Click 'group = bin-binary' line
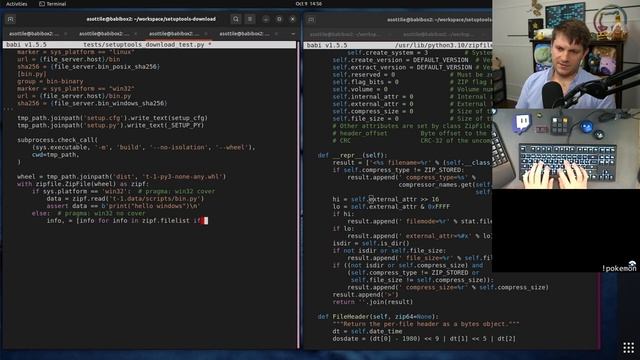The width and height of the screenshot is (640, 360). 50,82
